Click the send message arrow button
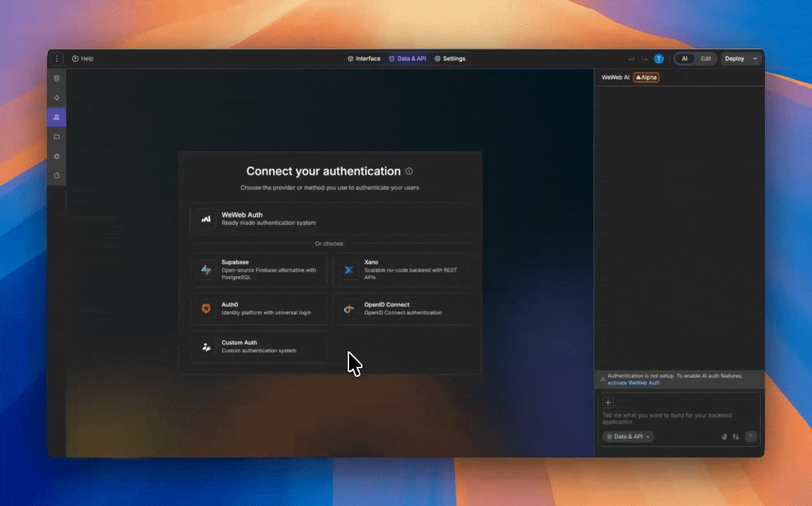Viewport: 812px width, 506px height. (x=750, y=436)
